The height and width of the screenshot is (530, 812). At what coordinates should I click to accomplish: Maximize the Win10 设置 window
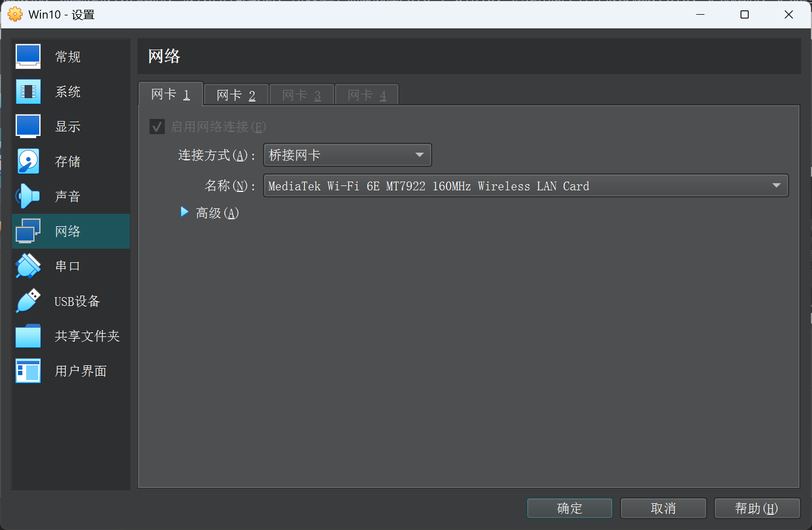pyautogui.click(x=744, y=15)
